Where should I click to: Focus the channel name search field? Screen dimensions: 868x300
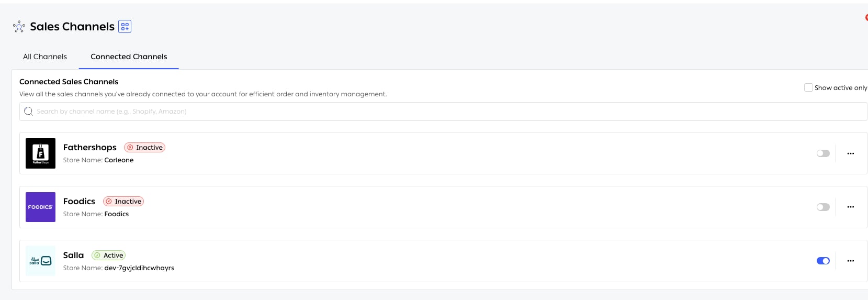click(443, 112)
